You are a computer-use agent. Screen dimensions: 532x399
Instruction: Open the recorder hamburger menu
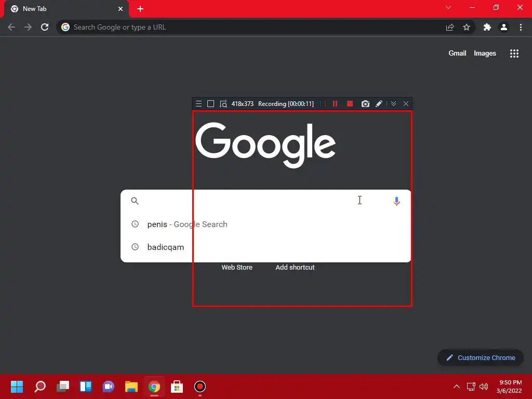click(199, 104)
